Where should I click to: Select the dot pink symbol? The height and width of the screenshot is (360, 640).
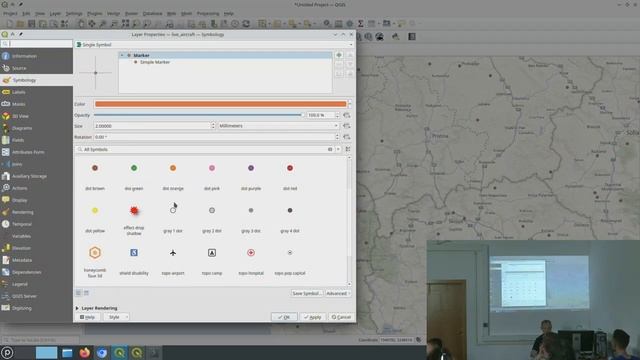212,168
